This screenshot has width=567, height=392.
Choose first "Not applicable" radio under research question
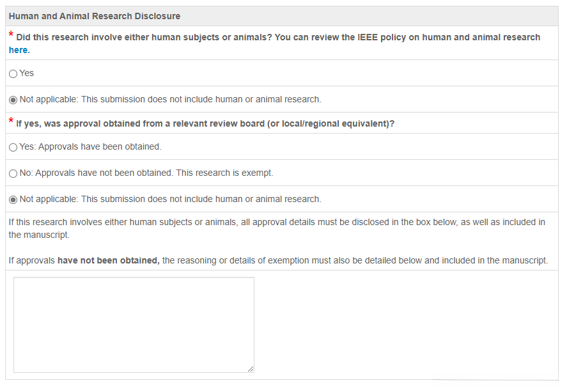click(13, 100)
